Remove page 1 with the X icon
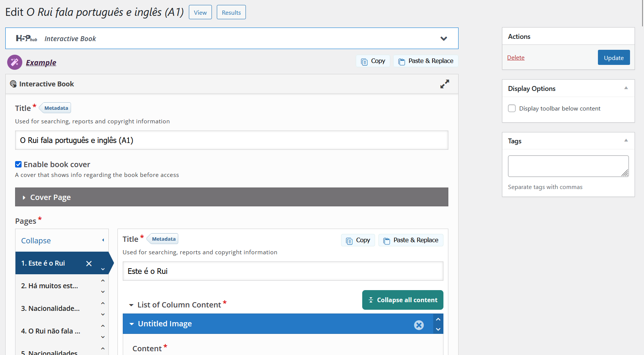Image resolution: width=644 pixels, height=355 pixels. point(89,263)
